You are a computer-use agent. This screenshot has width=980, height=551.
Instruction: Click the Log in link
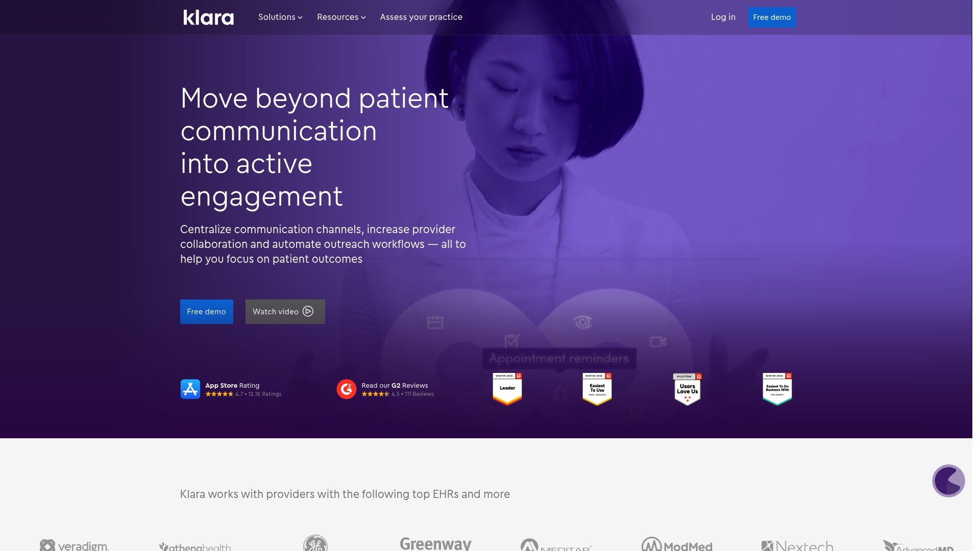point(723,17)
